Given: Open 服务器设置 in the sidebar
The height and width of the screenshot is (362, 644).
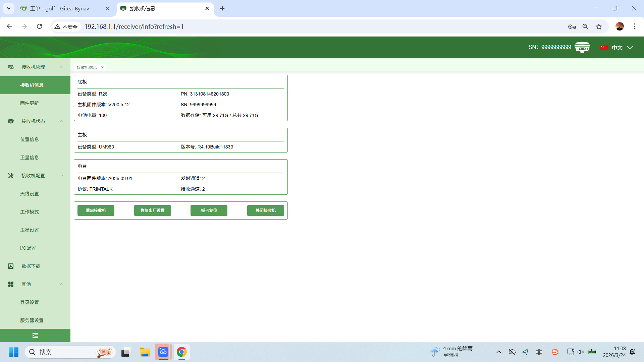Looking at the screenshot, I should (35, 320).
